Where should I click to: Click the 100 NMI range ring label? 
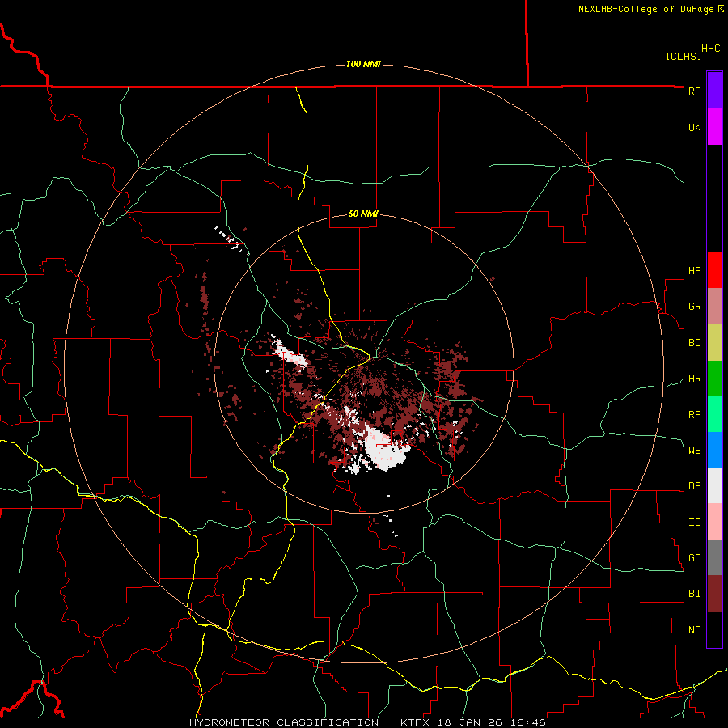pos(363,64)
